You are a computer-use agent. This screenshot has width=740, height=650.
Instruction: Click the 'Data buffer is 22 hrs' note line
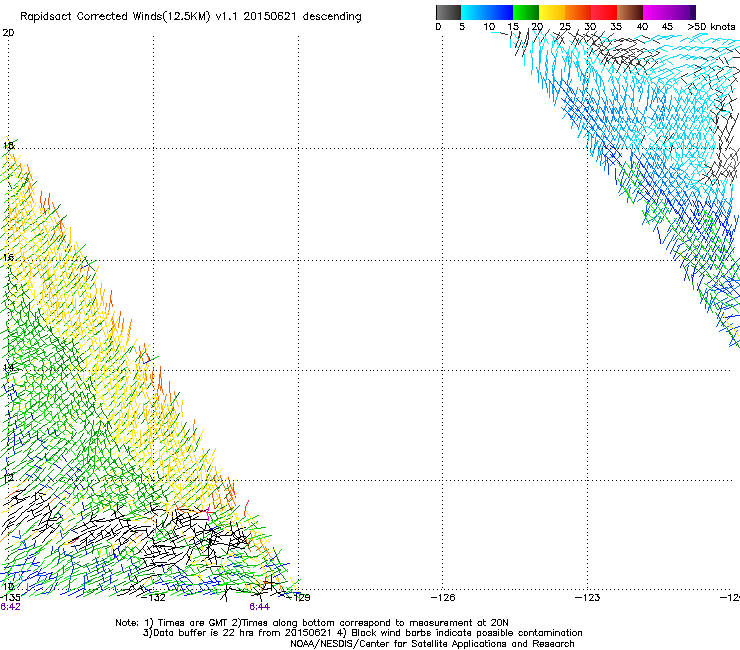coord(362,633)
